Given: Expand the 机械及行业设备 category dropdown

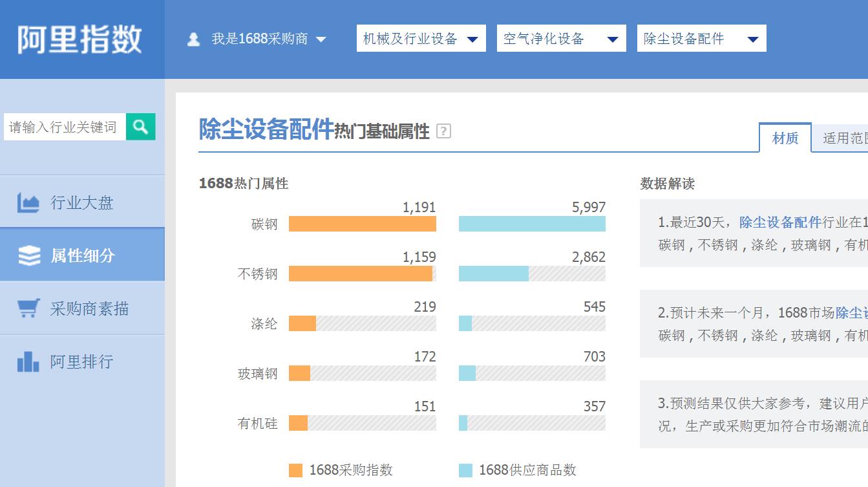Looking at the screenshot, I should (421, 39).
